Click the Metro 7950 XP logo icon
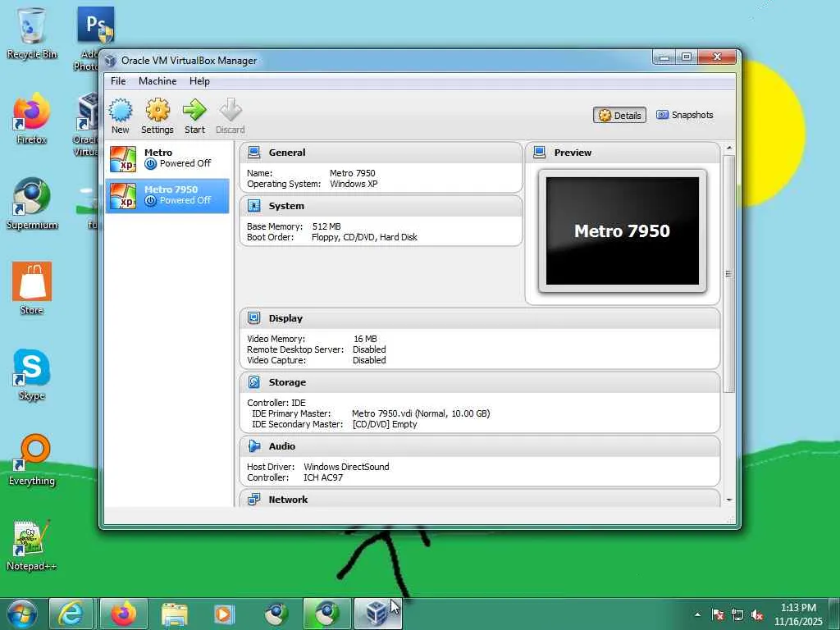The width and height of the screenshot is (840, 630). click(x=123, y=195)
